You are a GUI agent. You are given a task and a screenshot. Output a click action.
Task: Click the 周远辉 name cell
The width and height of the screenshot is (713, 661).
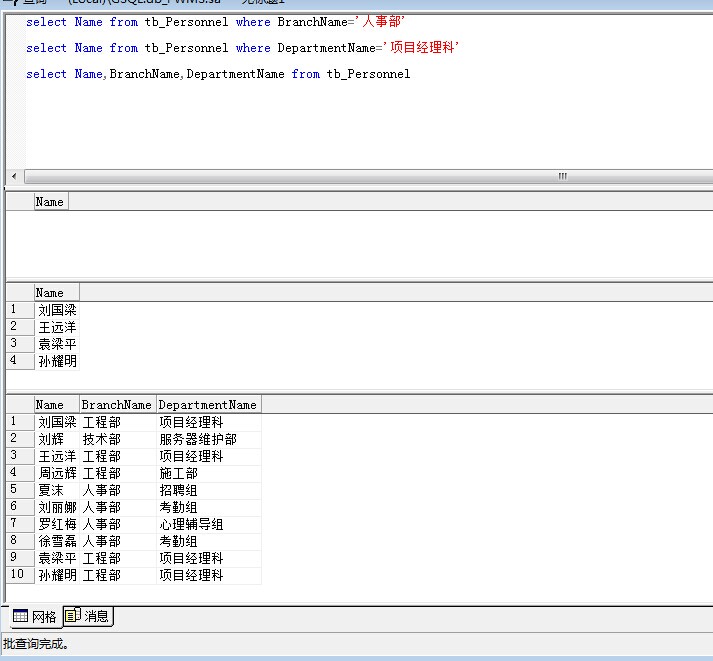point(57,473)
